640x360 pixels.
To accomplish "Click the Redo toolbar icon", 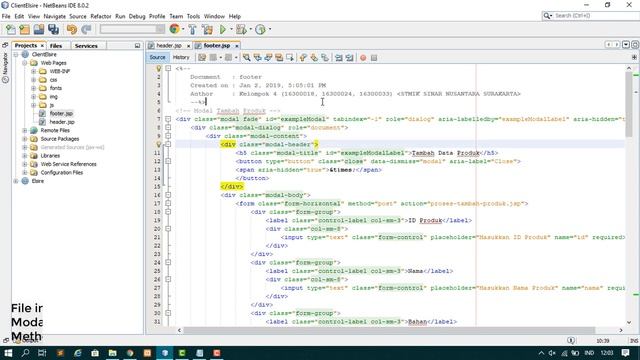I will click(x=86, y=29).
